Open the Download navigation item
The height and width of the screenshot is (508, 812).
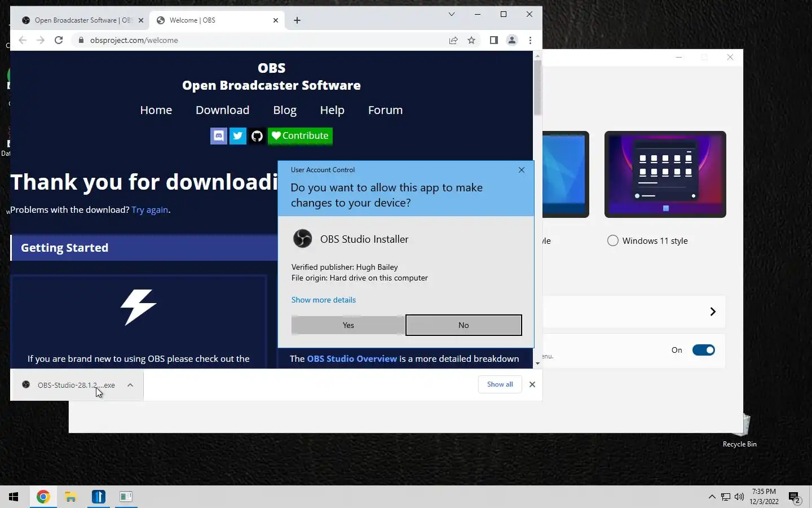pyautogui.click(x=222, y=110)
